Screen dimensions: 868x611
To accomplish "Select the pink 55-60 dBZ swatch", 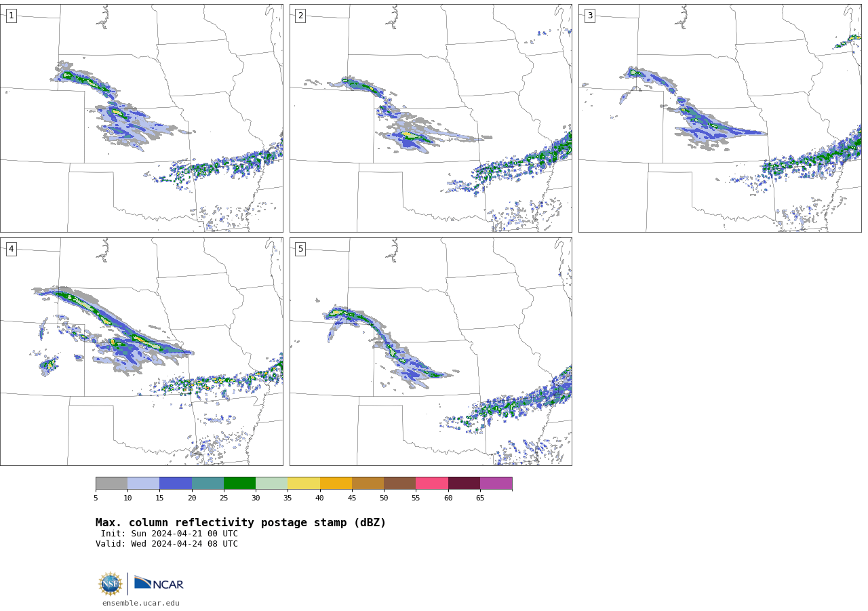I will coord(432,483).
